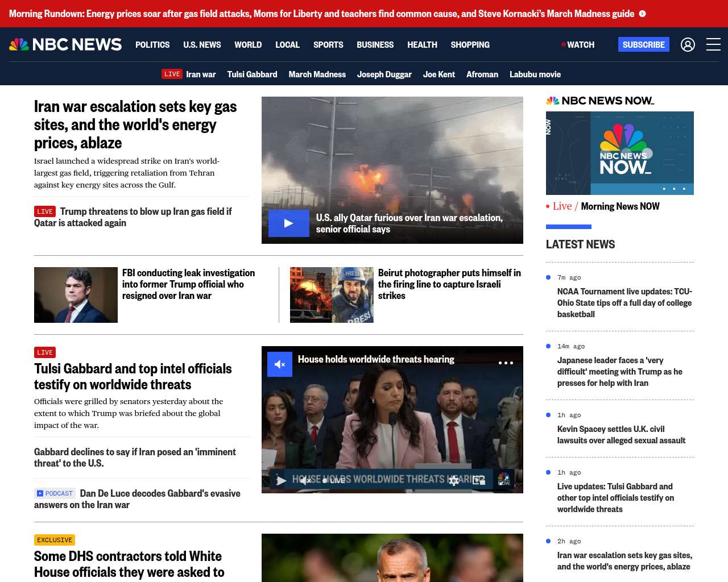This screenshot has width=728, height=582.
Task: Read the Kevin Spacey settles lawsuits story
Action: point(621,435)
